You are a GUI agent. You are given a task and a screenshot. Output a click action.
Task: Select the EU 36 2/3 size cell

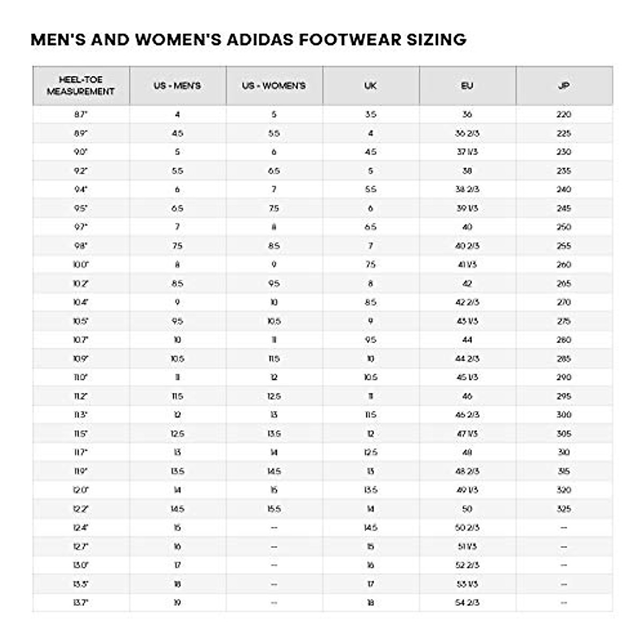tap(467, 133)
